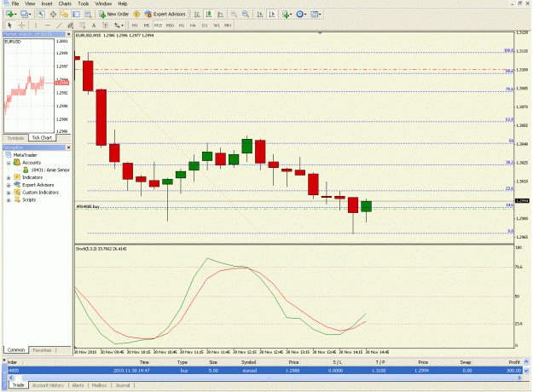
Task: Switch to Favorites tab in Navigator
Action: 42,350
